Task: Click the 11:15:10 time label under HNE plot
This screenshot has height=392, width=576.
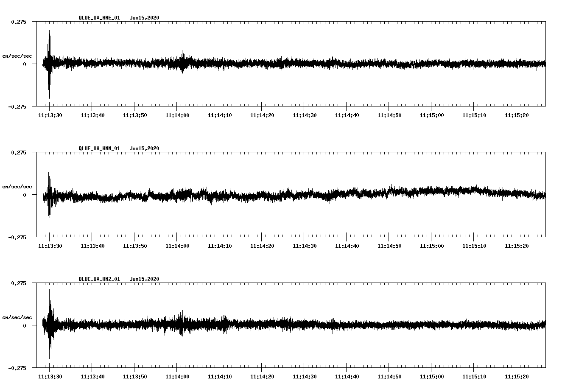Action: (x=474, y=115)
